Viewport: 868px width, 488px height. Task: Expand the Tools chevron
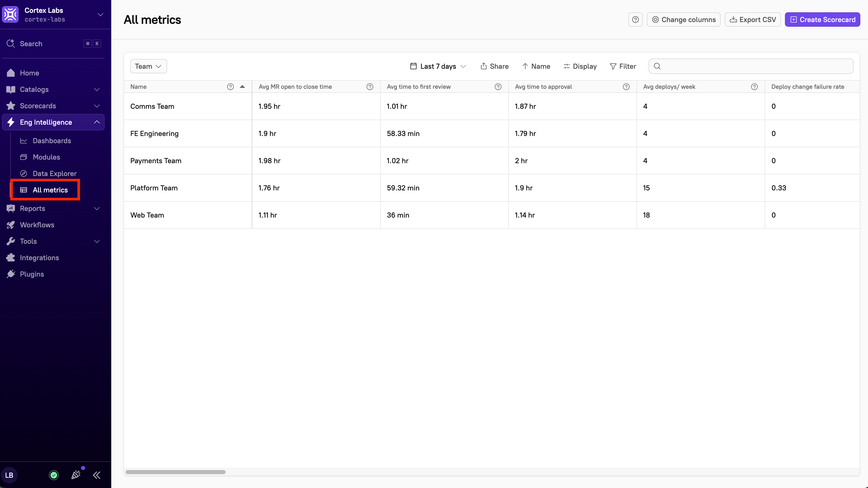97,241
